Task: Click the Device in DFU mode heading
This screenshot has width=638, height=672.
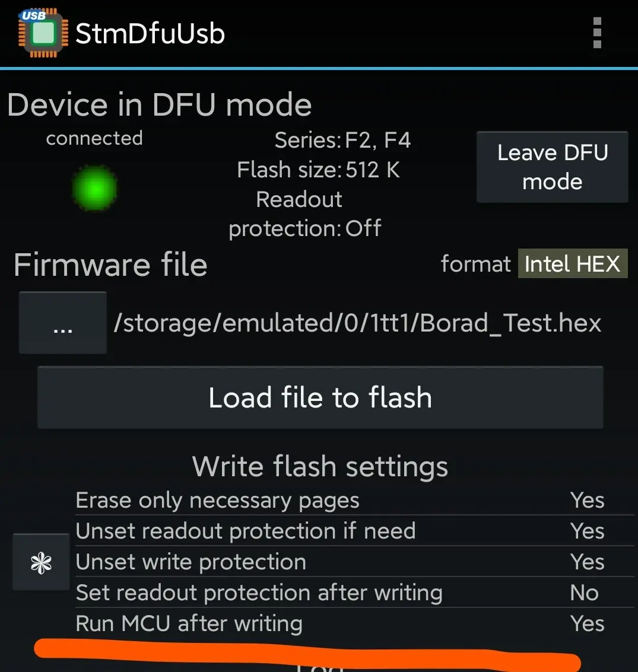Action: point(160,106)
